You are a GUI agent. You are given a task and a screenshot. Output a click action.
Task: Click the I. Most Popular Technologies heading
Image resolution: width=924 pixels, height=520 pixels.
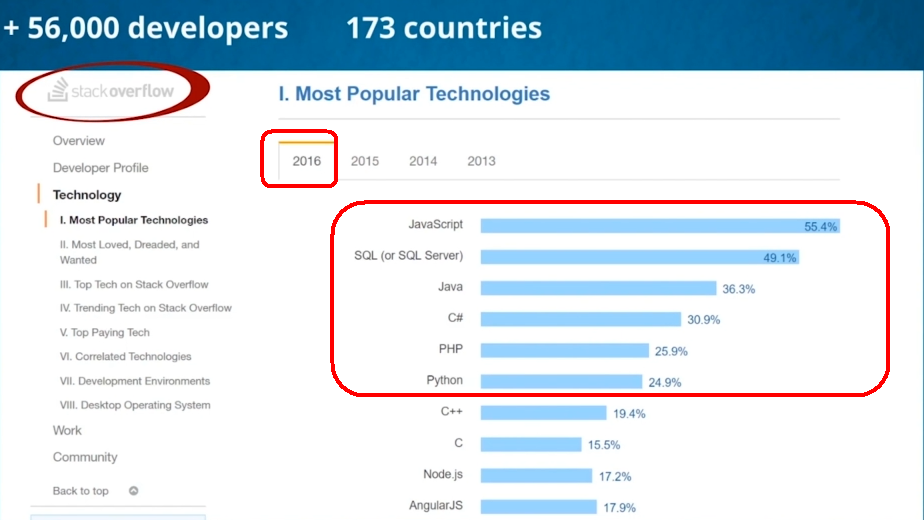pyautogui.click(x=414, y=94)
